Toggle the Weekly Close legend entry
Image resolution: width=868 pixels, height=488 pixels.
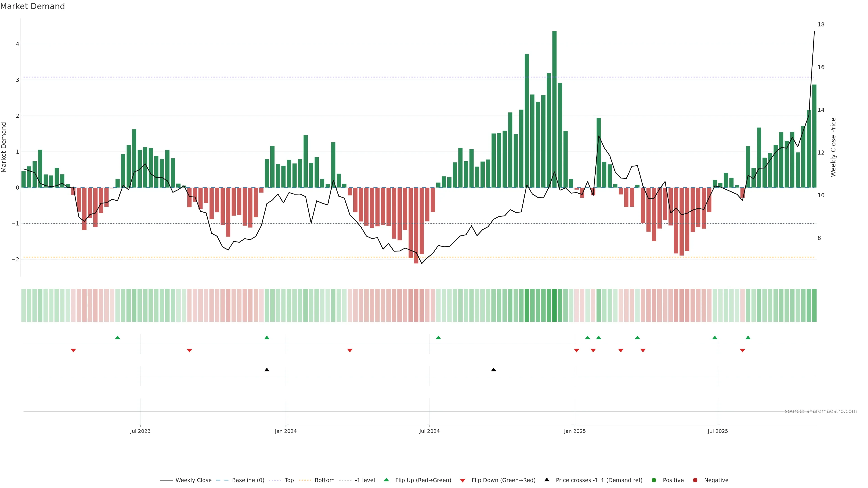pyautogui.click(x=193, y=480)
